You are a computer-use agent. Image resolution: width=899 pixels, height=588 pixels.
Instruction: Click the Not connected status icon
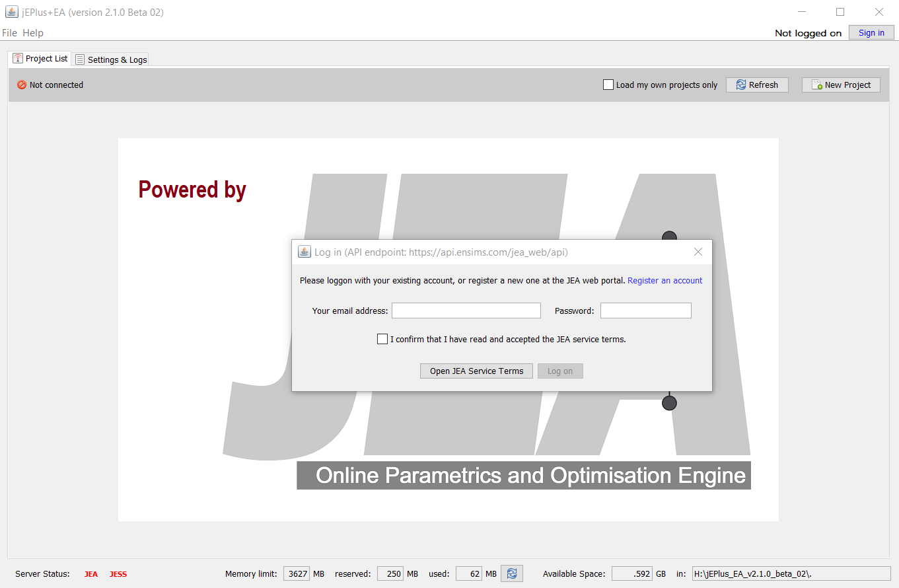(22, 85)
